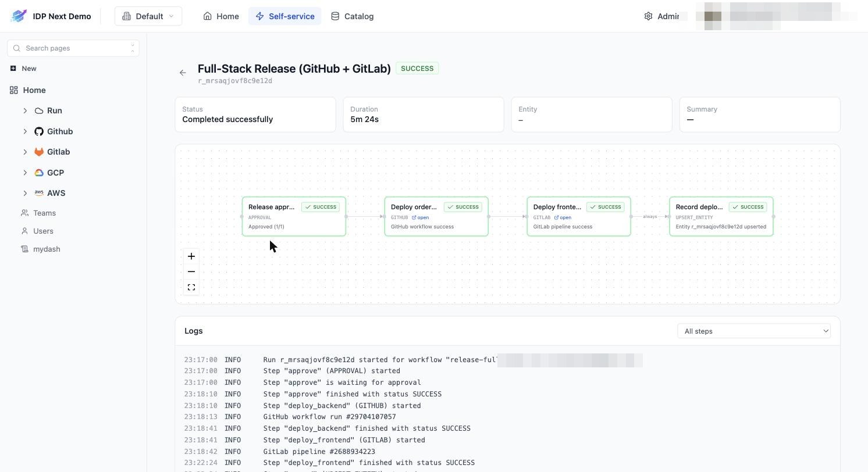Viewport: 868px width, 472px height.
Task: Click the Duration 5m 24s card
Action: 424,115
